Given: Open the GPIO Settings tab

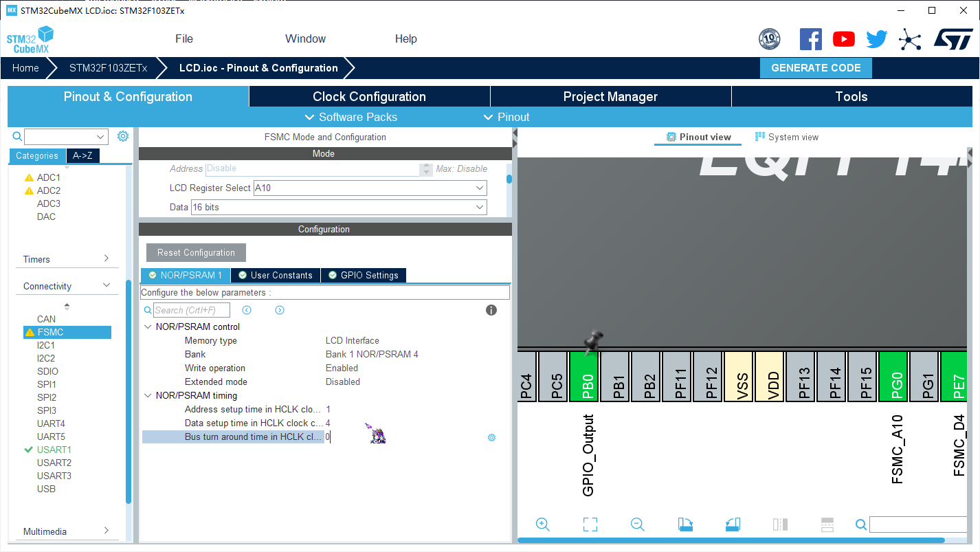Looking at the screenshot, I should click(x=364, y=275).
